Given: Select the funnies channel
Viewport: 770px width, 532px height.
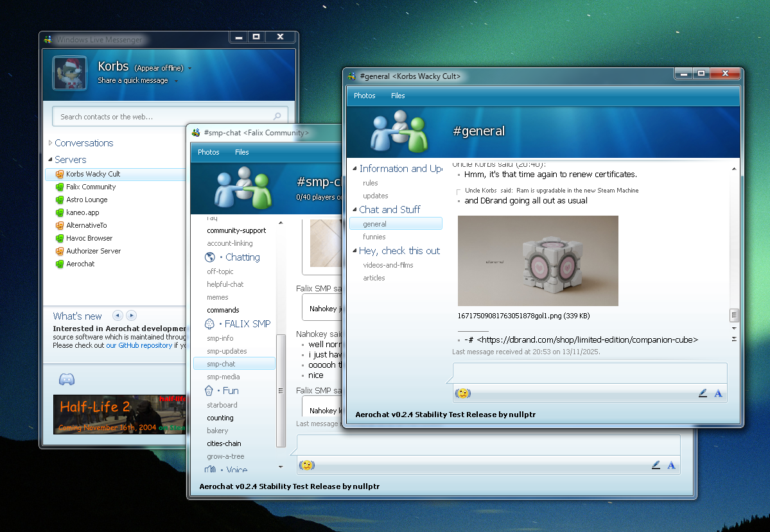Looking at the screenshot, I should coord(374,237).
